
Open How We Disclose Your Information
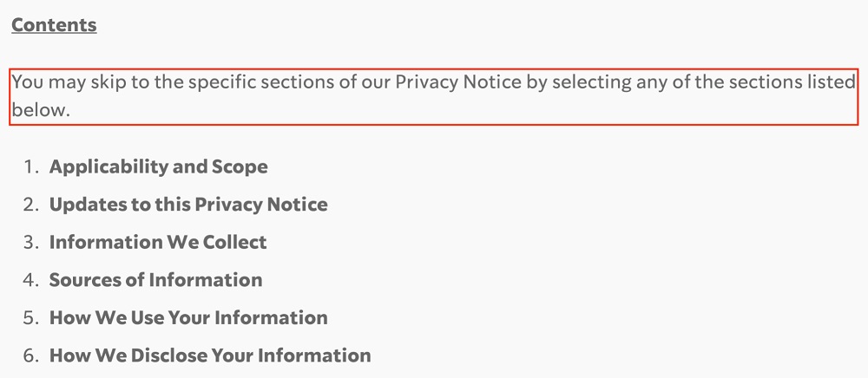click(210, 355)
